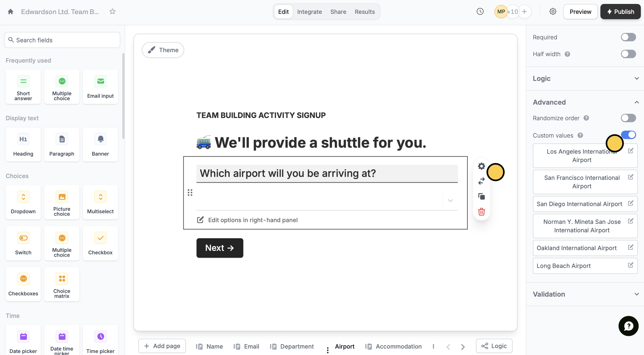Click the red trash delete field icon
The height and width of the screenshot is (355, 644).
(x=481, y=212)
